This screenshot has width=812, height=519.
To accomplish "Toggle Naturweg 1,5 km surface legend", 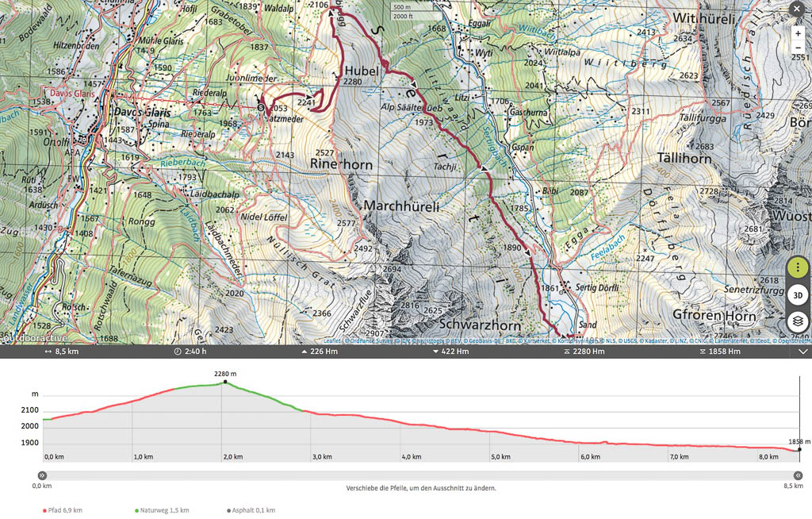I will (x=162, y=510).
